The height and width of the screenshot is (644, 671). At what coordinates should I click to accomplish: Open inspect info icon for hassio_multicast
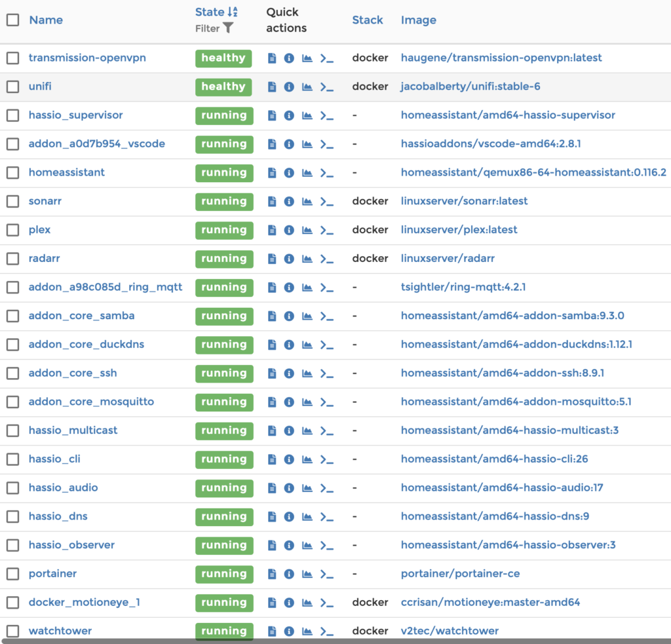coord(289,431)
